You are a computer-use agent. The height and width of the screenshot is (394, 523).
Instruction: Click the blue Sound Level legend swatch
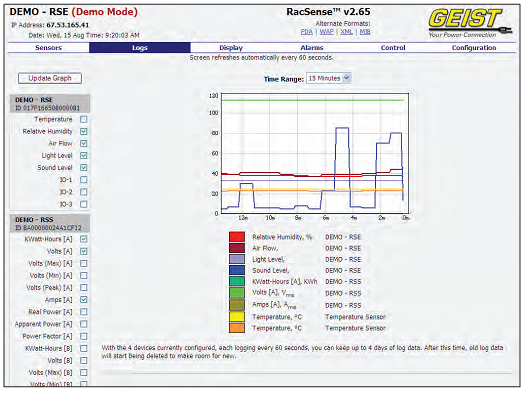pyautogui.click(x=237, y=271)
